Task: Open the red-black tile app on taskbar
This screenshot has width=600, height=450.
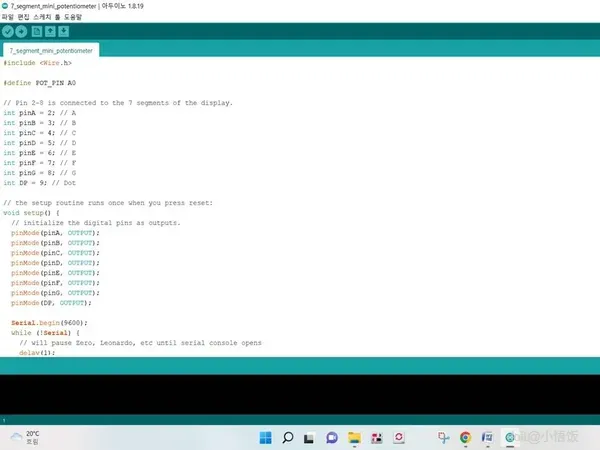Action: pos(377,437)
